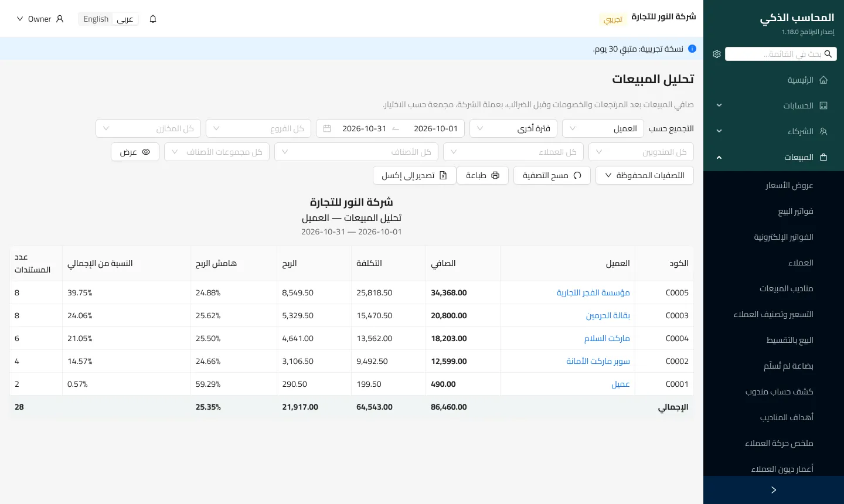Screen dimensions: 844x504
Task: Go to عروض الأسعار in sidebar
Action: click(789, 185)
